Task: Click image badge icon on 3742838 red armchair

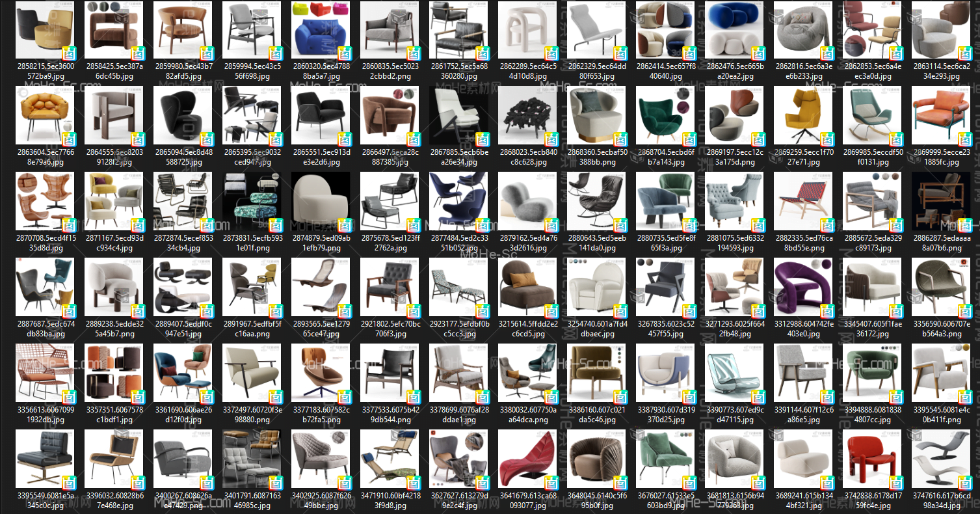Action: coord(895,483)
